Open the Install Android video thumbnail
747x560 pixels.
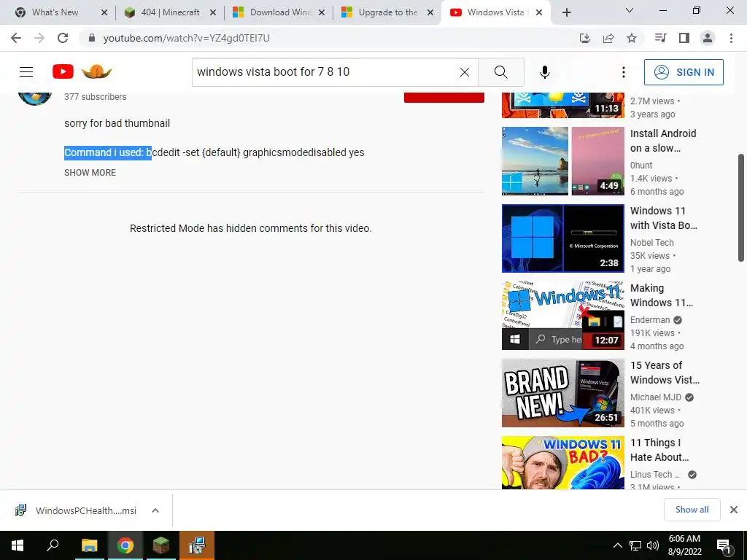point(562,161)
